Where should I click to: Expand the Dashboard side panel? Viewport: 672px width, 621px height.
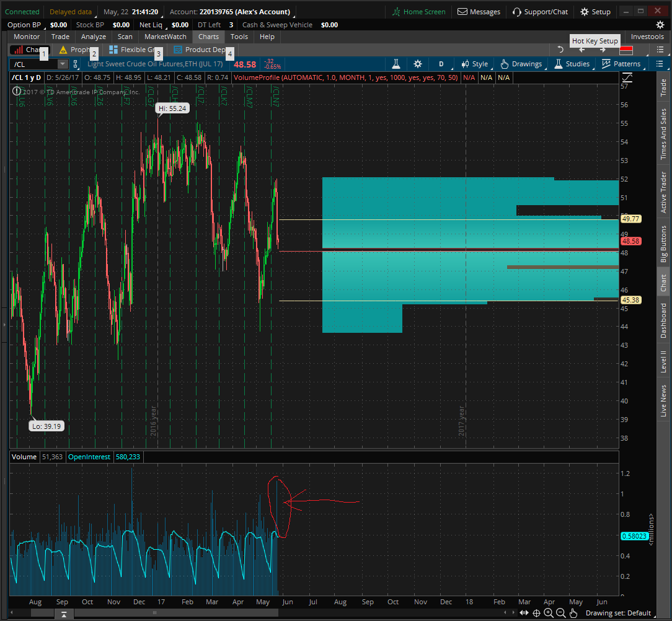click(x=663, y=320)
